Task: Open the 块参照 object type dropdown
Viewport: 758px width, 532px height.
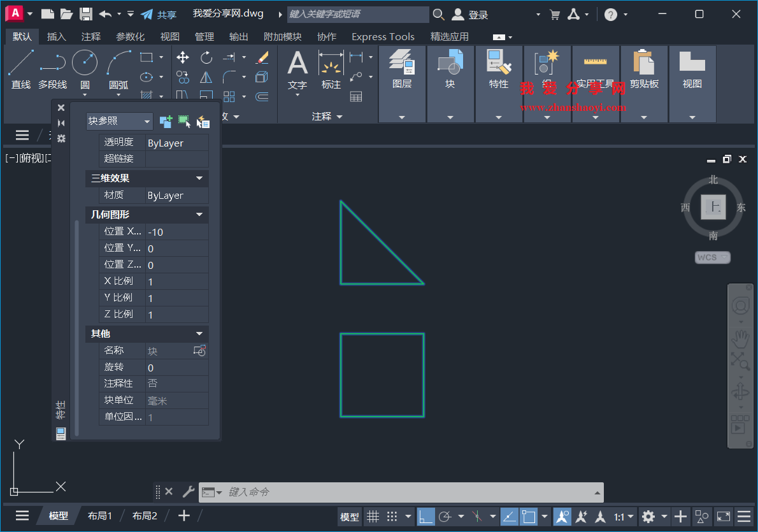Action: click(x=119, y=121)
